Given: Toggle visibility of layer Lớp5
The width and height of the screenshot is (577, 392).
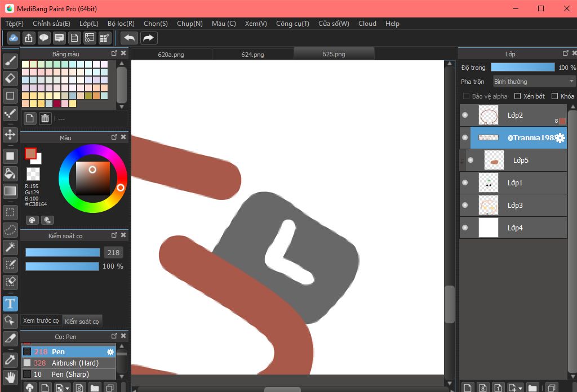Looking at the screenshot, I should 471,160.
